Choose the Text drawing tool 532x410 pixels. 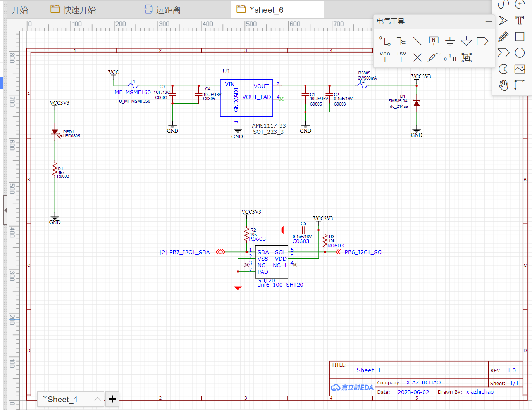pyautogui.click(x=520, y=20)
